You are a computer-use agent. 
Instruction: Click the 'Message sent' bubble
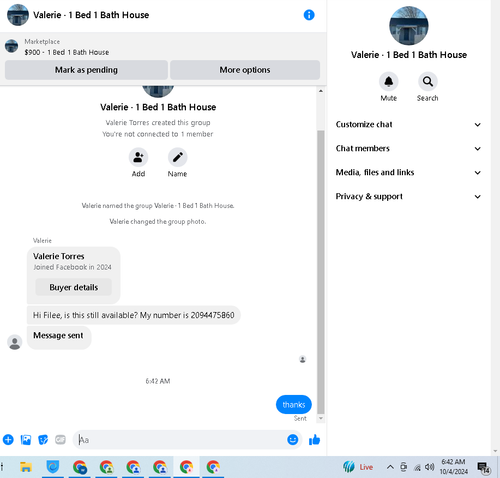[59, 337]
